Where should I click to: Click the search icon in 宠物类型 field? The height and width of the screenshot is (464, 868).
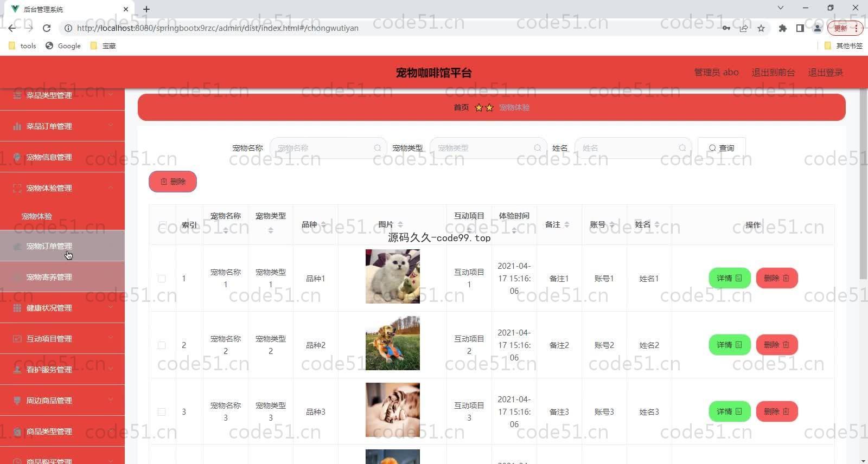click(x=537, y=148)
